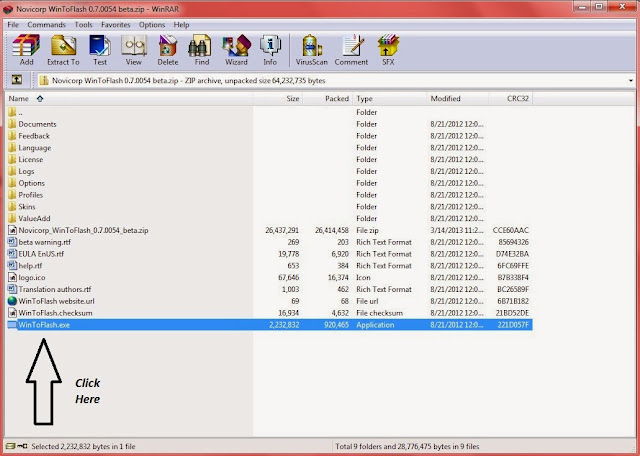This screenshot has width=640, height=456.
Task: Click the status bar total files summary
Action: tap(407, 447)
